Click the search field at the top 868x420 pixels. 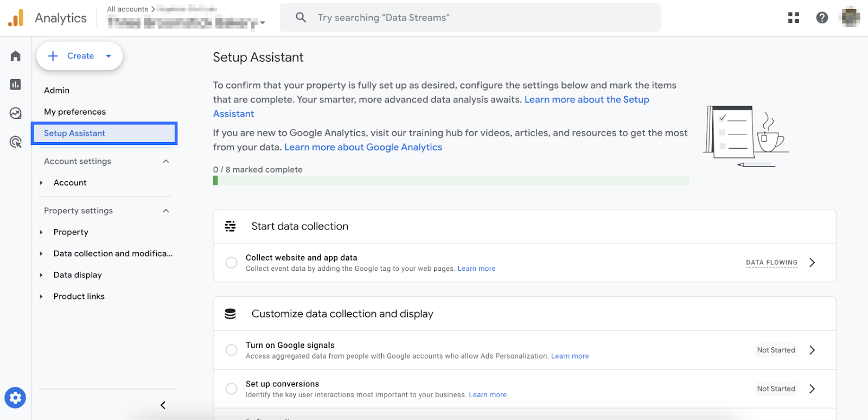pyautogui.click(x=470, y=18)
